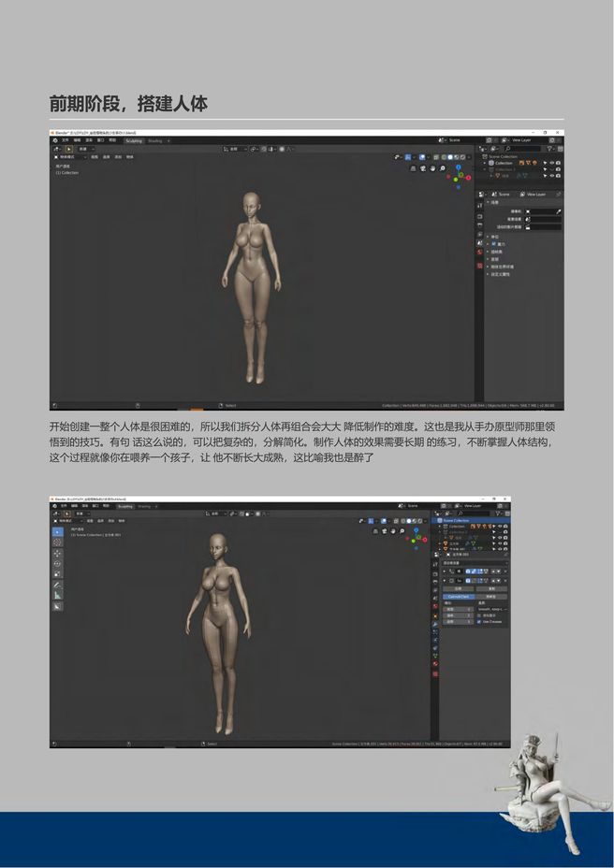This screenshot has height=868, width=614.
Task: Open 添加修改器 add modifier dropdown, lower panel
Action: 475,563
